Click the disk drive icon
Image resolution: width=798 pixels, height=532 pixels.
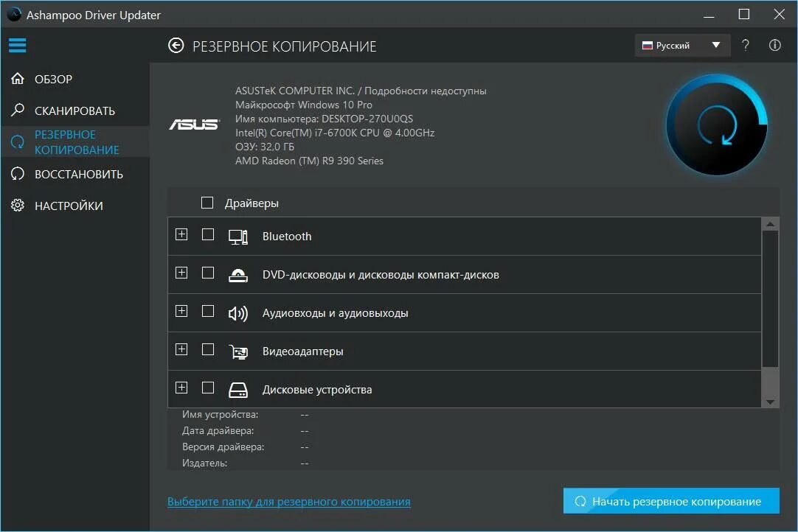238,390
